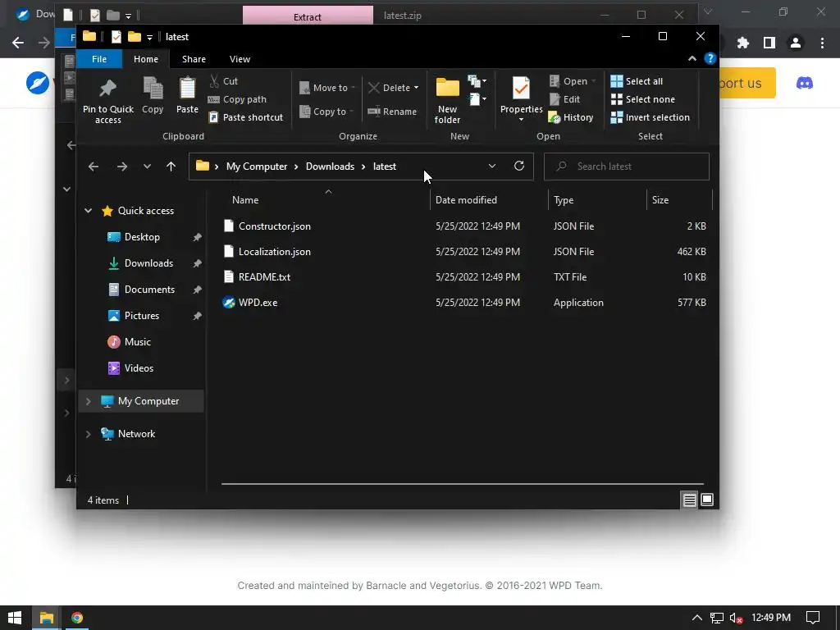840x630 pixels.
Task: Click Edit in Open group
Action: [564, 99]
